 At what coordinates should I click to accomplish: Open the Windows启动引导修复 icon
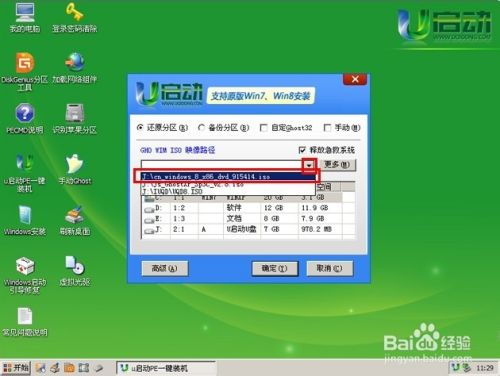click(25, 275)
